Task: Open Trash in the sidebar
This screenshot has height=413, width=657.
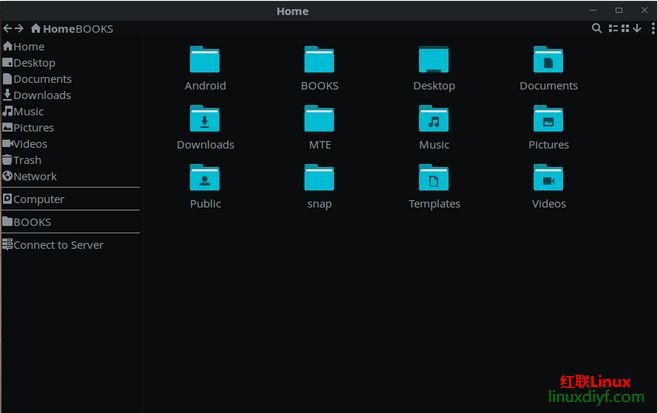Action: tap(27, 160)
